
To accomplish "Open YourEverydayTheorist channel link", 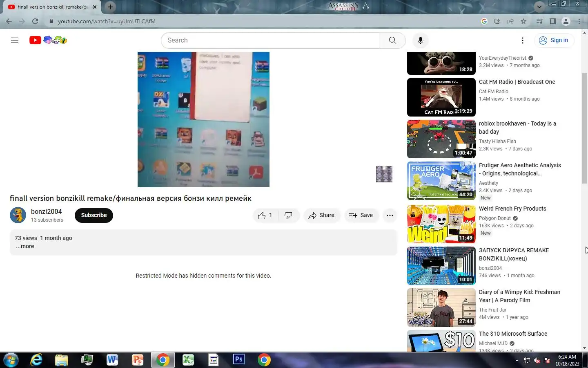I will 503,58.
